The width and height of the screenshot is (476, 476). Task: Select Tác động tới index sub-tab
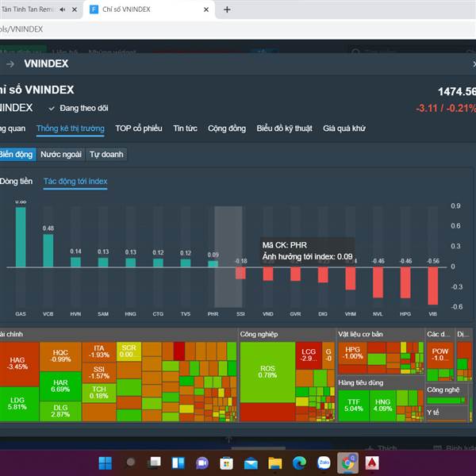75,182
